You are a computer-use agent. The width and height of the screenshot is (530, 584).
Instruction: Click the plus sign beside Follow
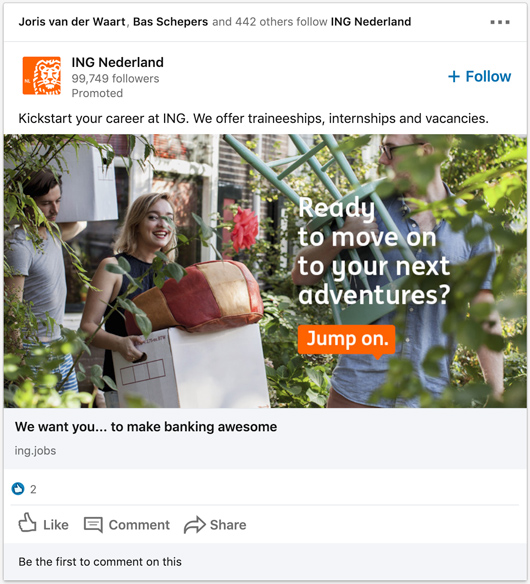454,76
